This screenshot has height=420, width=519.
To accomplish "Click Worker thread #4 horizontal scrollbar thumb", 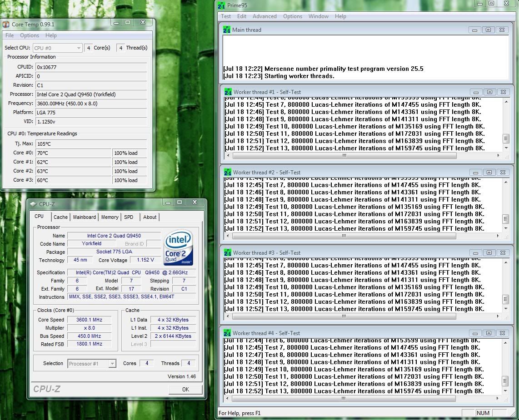I will coord(344,399).
